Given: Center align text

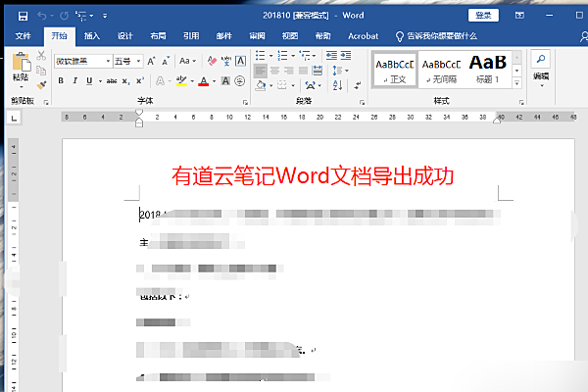Looking at the screenshot, I should pos(274,71).
